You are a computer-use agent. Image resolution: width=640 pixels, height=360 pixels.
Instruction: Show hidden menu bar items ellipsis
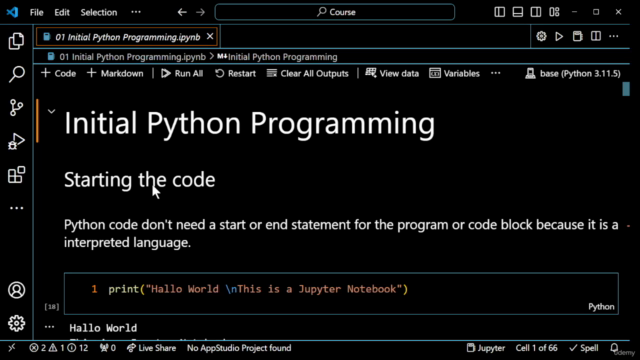tap(136, 12)
